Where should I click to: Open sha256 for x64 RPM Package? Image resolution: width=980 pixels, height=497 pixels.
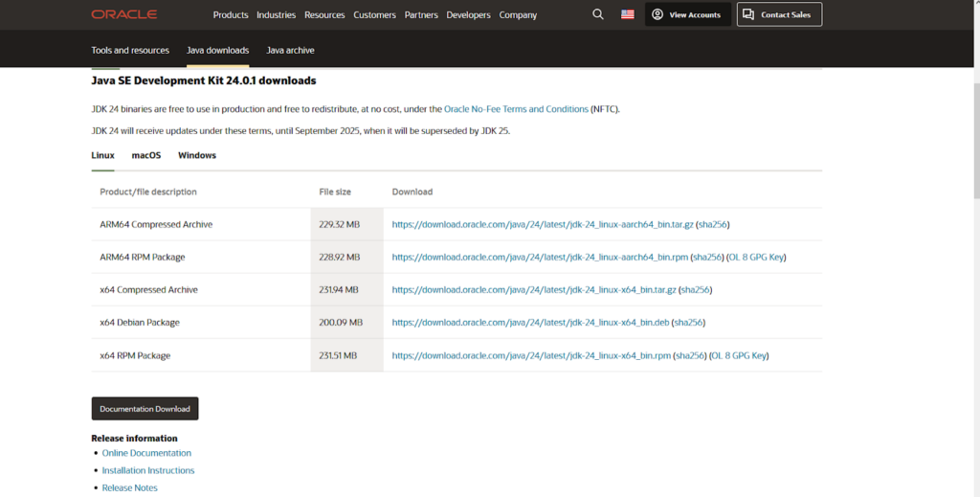(x=690, y=355)
